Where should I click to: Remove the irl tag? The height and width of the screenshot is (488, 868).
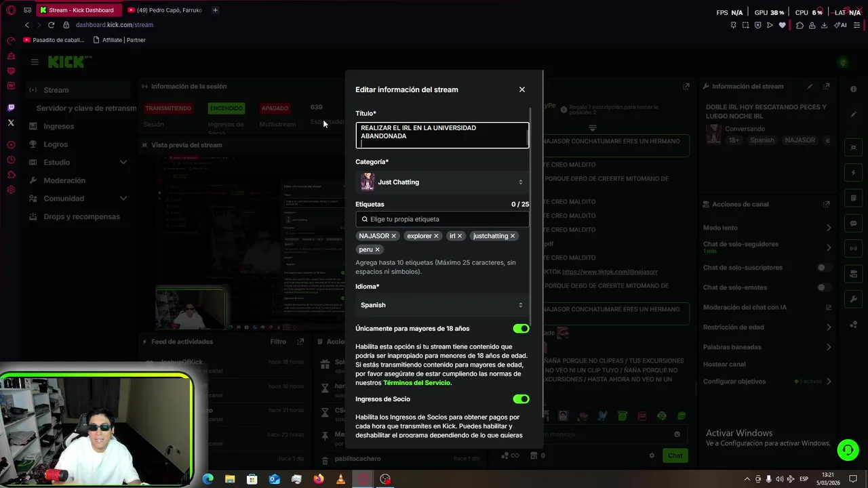coord(459,236)
